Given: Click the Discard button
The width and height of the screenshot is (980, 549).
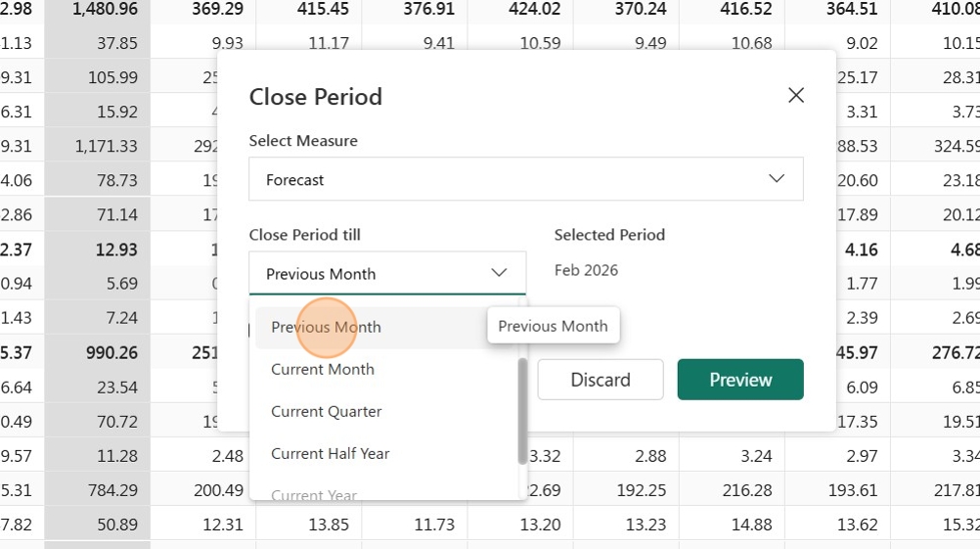Looking at the screenshot, I should click(600, 380).
